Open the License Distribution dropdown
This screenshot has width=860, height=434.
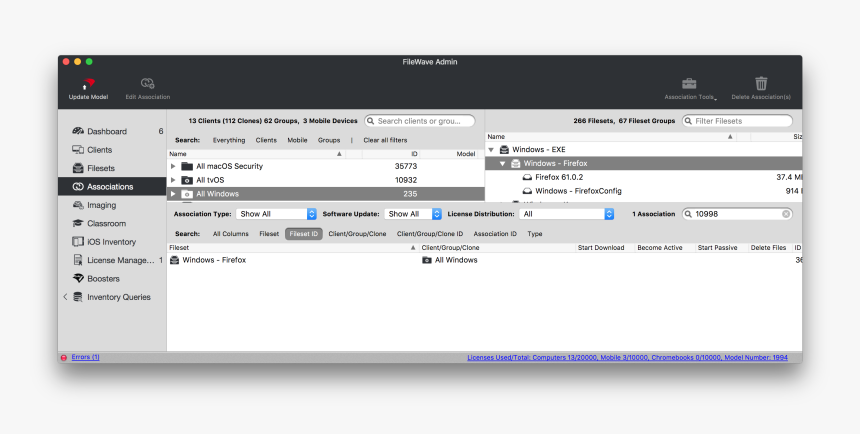click(x=566, y=214)
